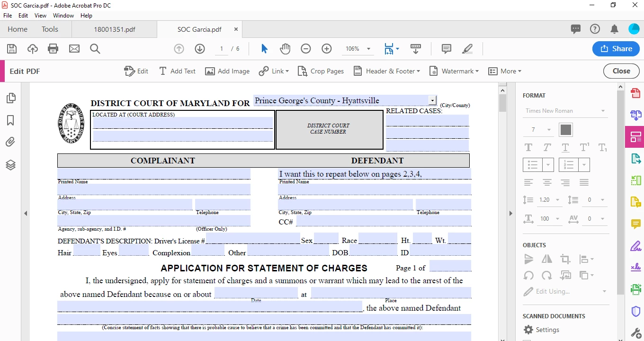Image resolution: width=644 pixels, height=341 pixels.
Task: Open yellow Comment tool in right rail
Action: (x=636, y=224)
